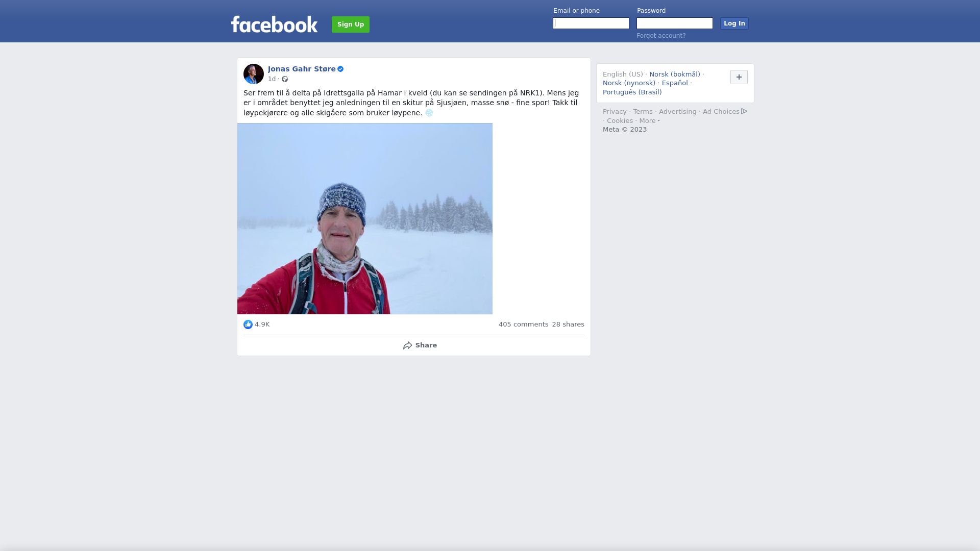The width and height of the screenshot is (980, 551).
Task: Open the Forgot account? link
Action: click(x=661, y=36)
